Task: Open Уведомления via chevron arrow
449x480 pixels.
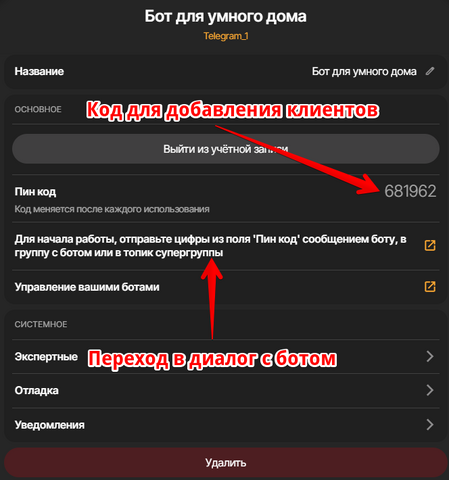Action: click(430, 425)
